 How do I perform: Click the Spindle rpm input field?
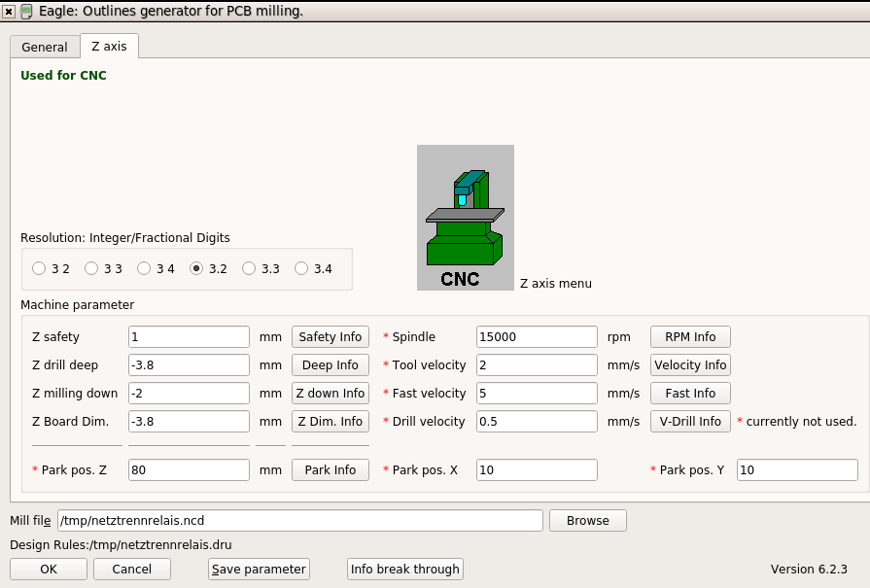[x=537, y=337]
